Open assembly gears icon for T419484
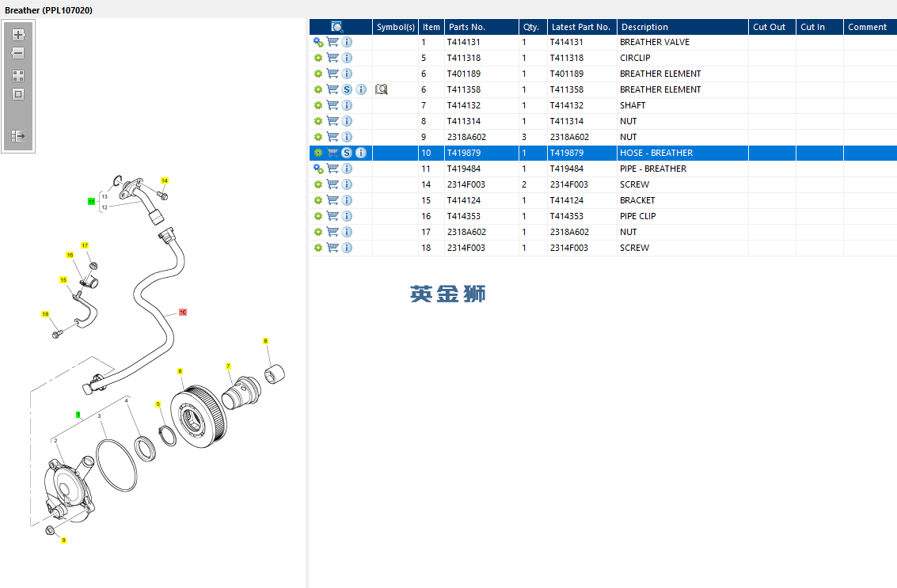This screenshot has width=897, height=588. coord(318,169)
